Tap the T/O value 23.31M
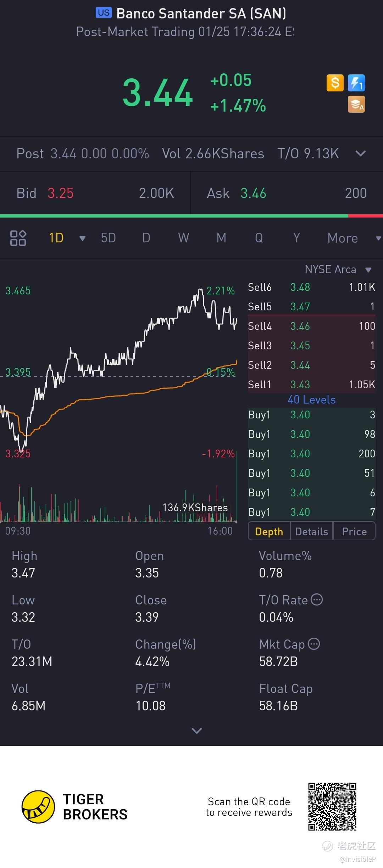The height and width of the screenshot is (868, 383). 32,661
